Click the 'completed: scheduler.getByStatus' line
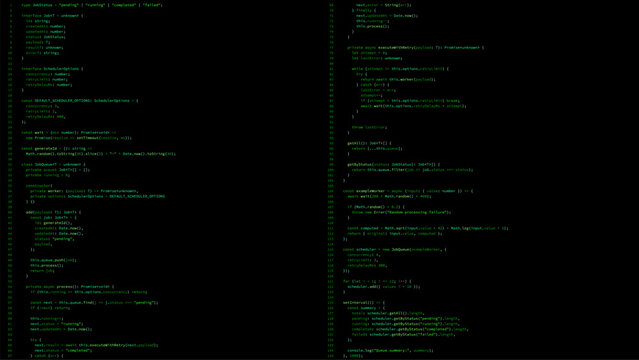The width and height of the screenshot is (639, 360). 410,329
